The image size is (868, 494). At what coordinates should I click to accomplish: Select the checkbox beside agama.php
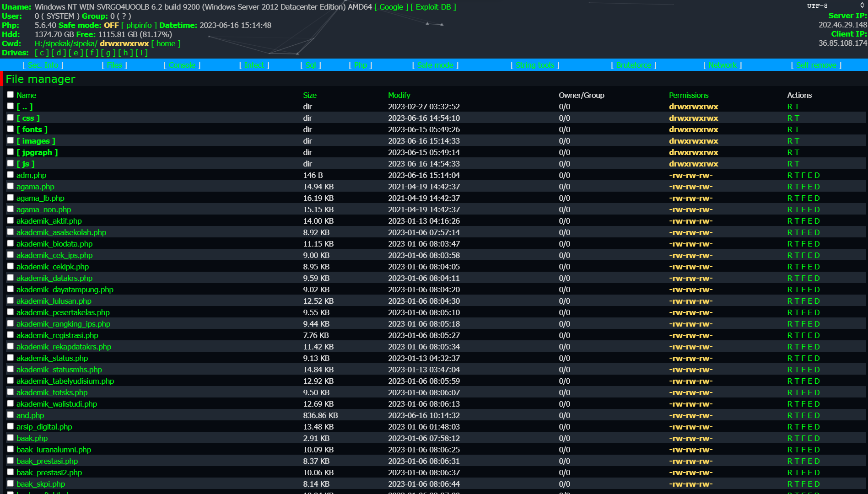(10, 186)
